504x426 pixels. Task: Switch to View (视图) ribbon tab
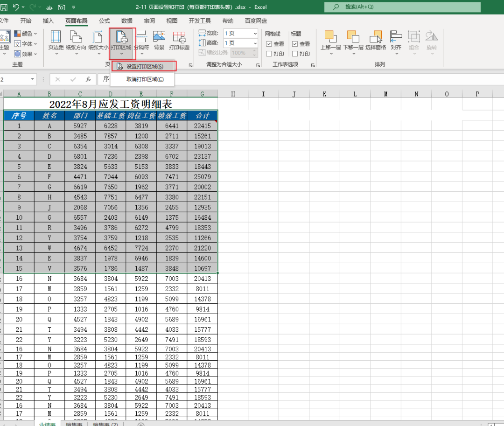point(172,21)
